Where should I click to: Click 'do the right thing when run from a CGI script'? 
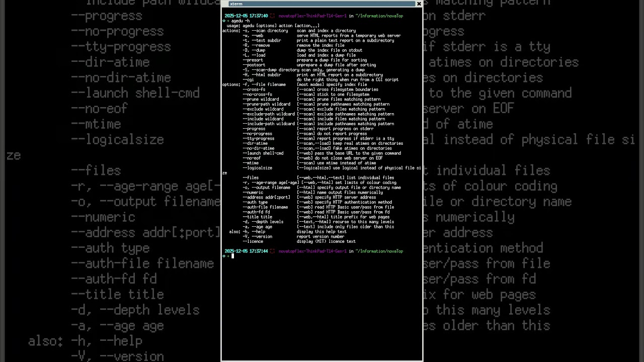(348, 79)
